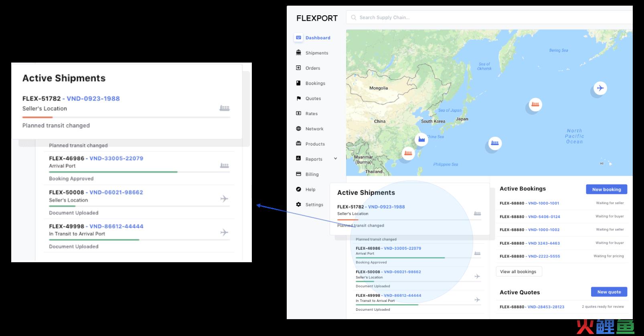Image resolution: width=644 pixels, height=336 pixels.
Task: Open dashboard link VND-06021-98662
Action: click(402, 272)
